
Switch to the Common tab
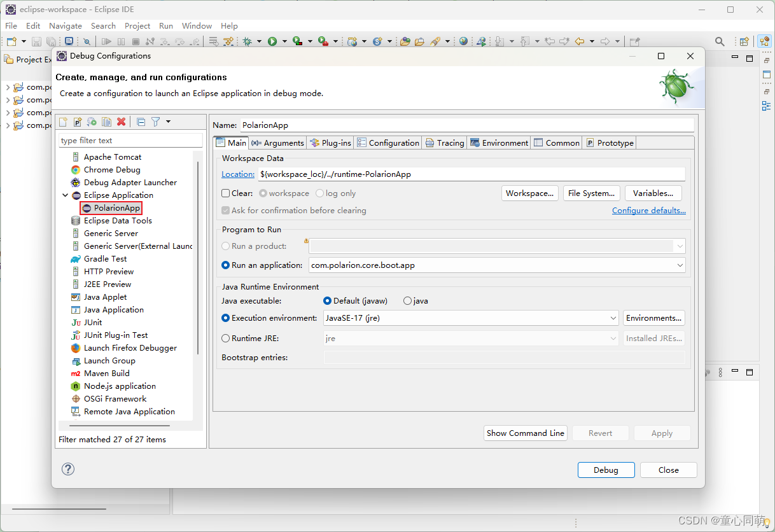pos(556,143)
